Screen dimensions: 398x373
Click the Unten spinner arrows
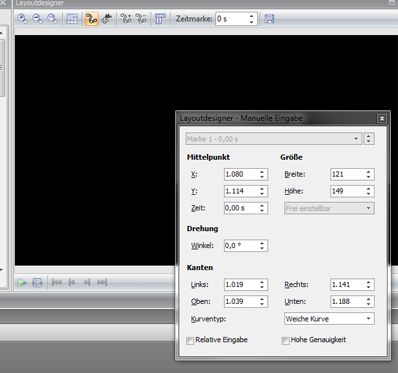coord(369,301)
